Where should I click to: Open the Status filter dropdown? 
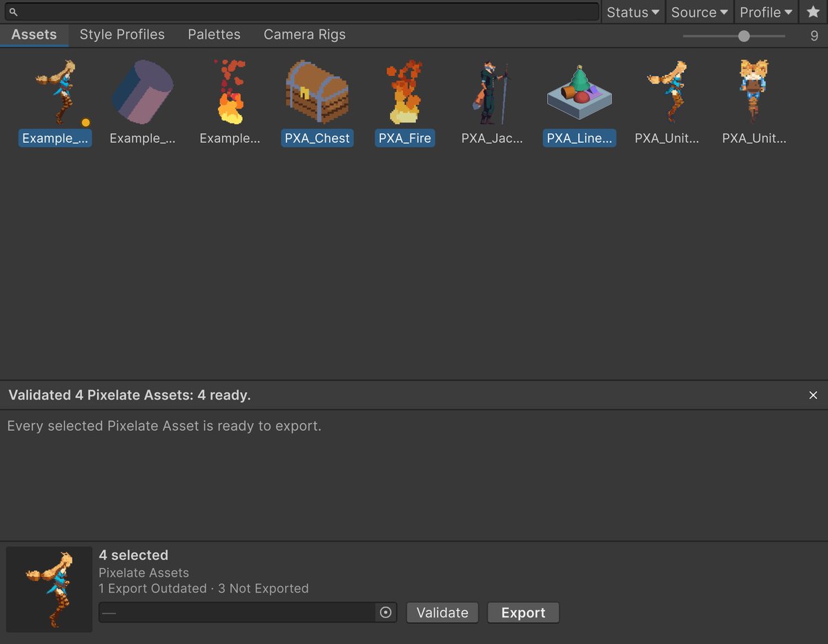click(633, 12)
